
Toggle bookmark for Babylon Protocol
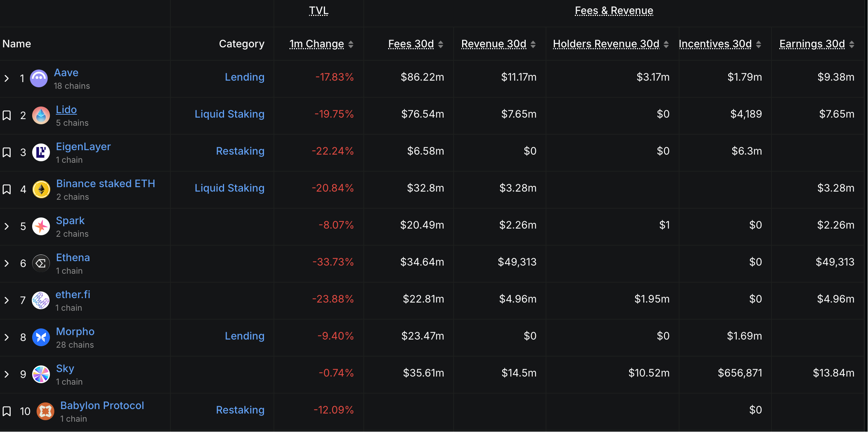pyautogui.click(x=7, y=411)
